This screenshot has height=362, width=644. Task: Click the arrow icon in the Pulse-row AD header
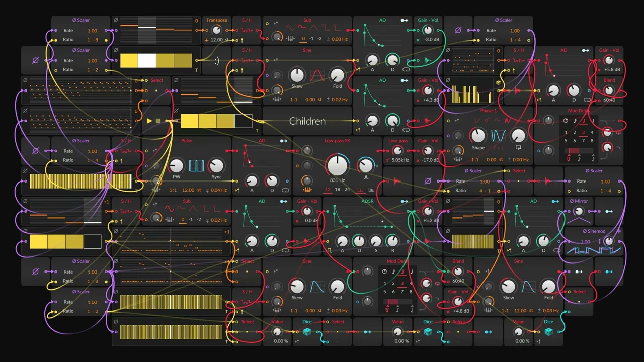(283, 141)
